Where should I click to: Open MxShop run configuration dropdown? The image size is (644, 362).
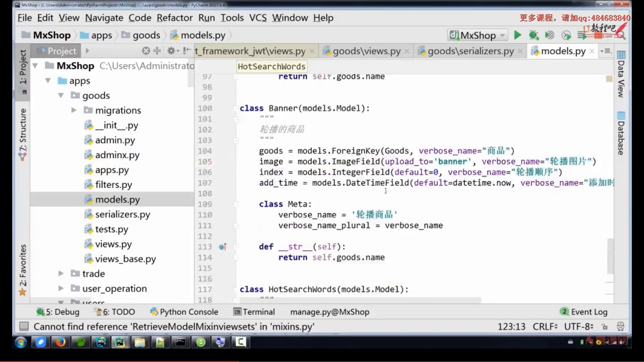[x=478, y=35]
